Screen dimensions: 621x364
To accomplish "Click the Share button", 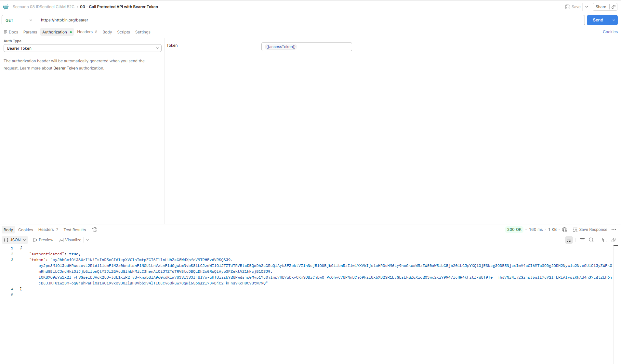I will (601, 7).
